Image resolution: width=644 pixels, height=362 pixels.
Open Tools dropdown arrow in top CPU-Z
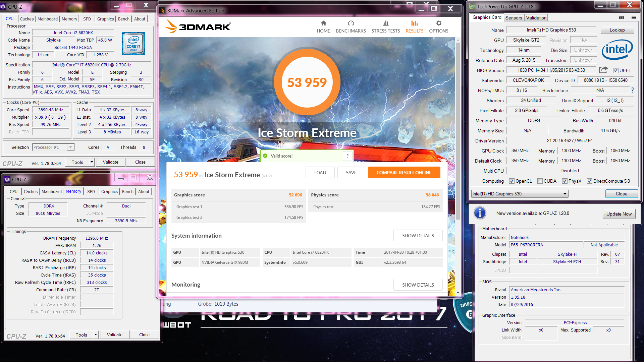92,162
